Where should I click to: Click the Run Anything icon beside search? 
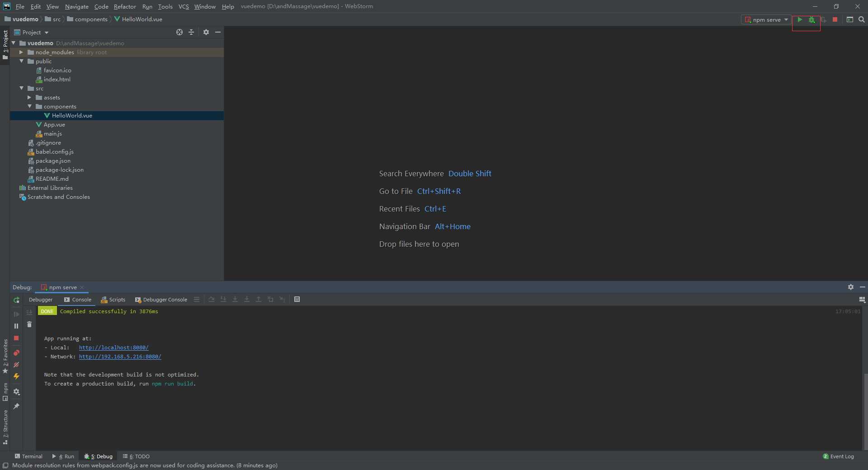[850, 19]
